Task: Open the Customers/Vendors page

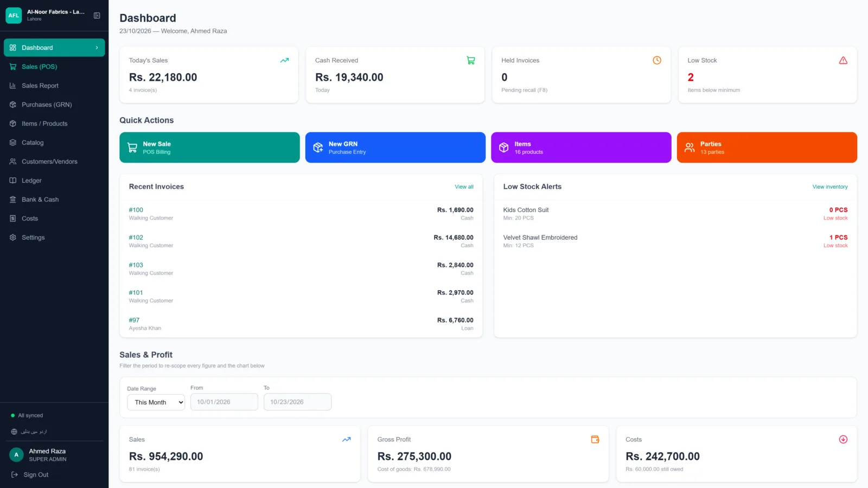Action: point(54,162)
